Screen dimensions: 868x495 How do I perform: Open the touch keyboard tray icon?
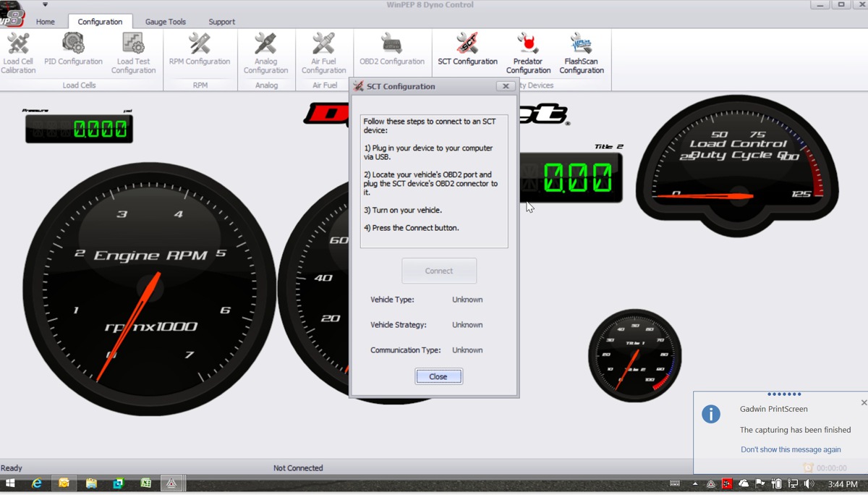coord(675,483)
